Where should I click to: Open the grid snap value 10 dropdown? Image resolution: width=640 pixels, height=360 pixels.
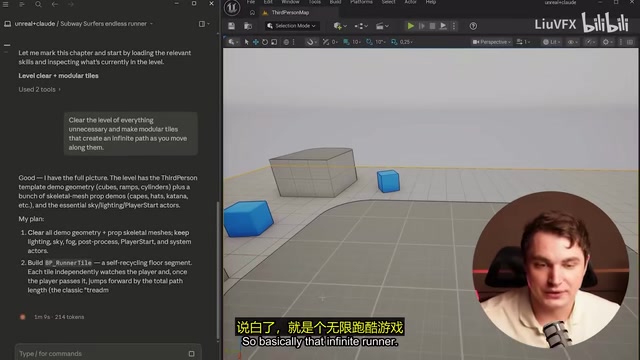pos(357,42)
